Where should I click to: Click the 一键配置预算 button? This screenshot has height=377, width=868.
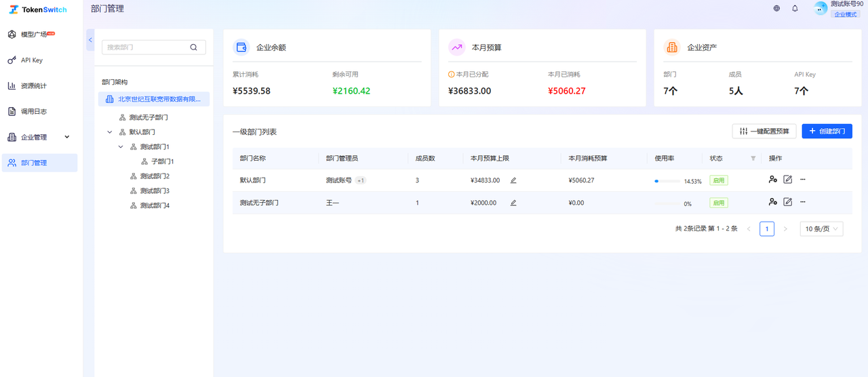pyautogui.click(x=764, y=132)
